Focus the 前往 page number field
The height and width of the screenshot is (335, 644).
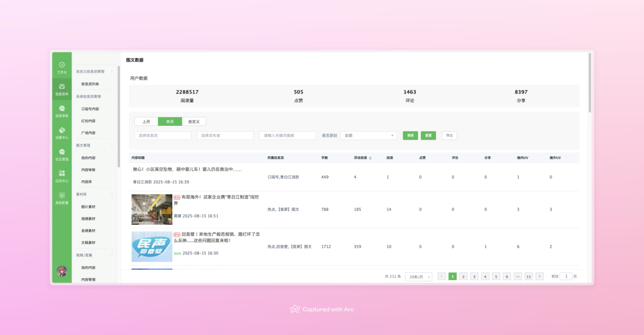tap(566, 277)
